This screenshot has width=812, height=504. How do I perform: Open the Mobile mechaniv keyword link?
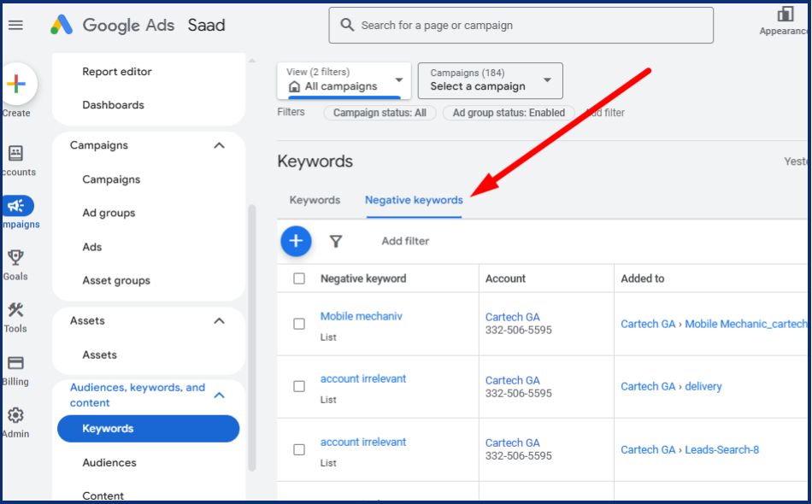tap(361, 316)
